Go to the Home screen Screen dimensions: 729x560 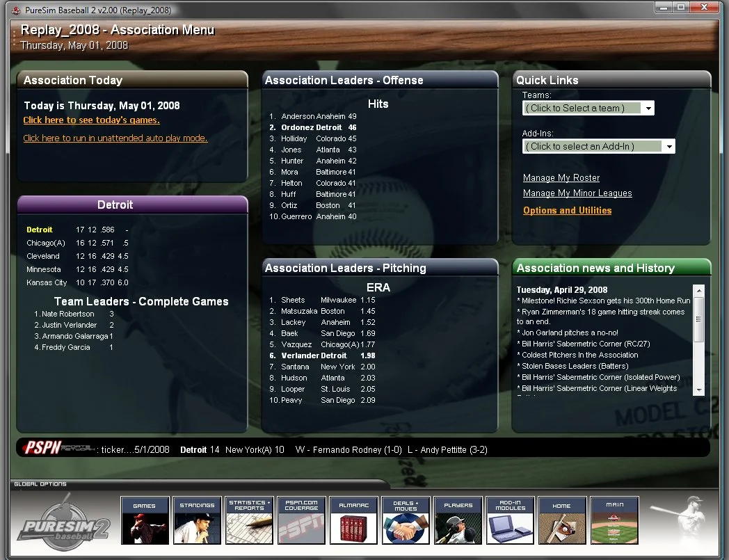[x=562, y=520]
